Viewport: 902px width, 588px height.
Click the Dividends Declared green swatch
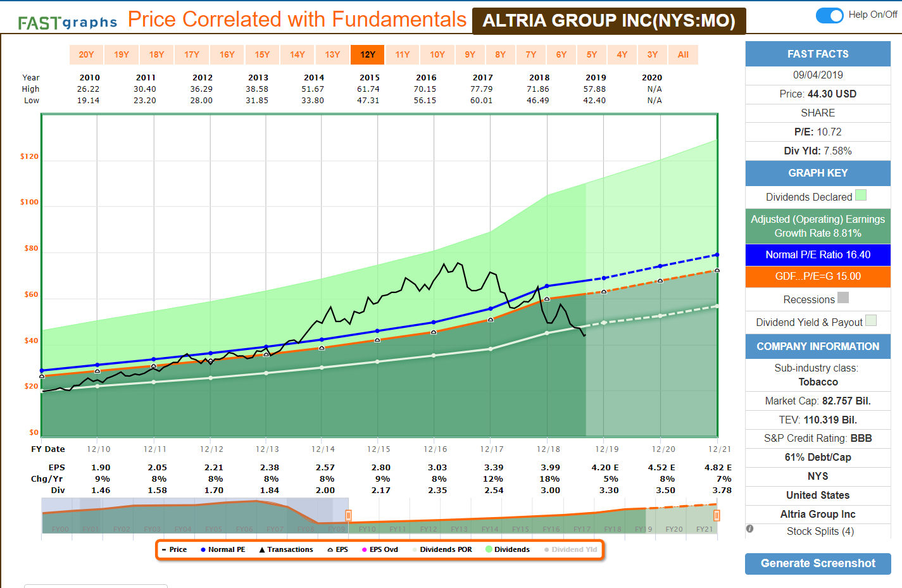[x=861, y=195]
